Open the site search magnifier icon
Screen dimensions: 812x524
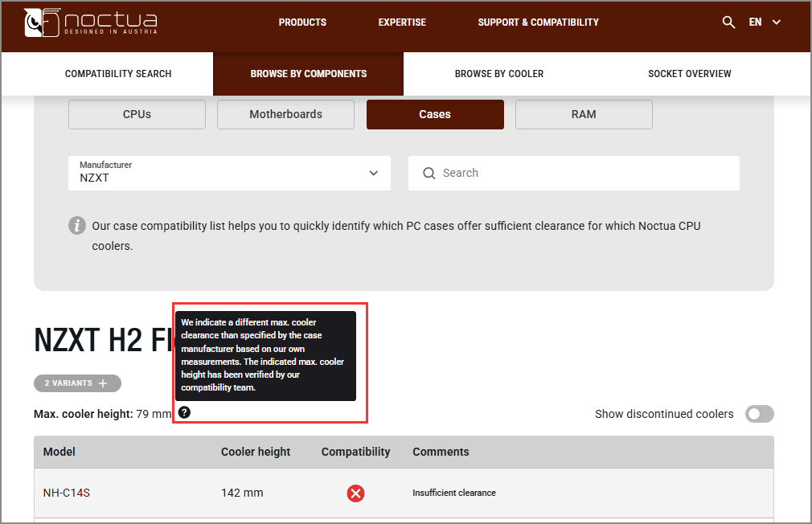(x=728, y=23)
